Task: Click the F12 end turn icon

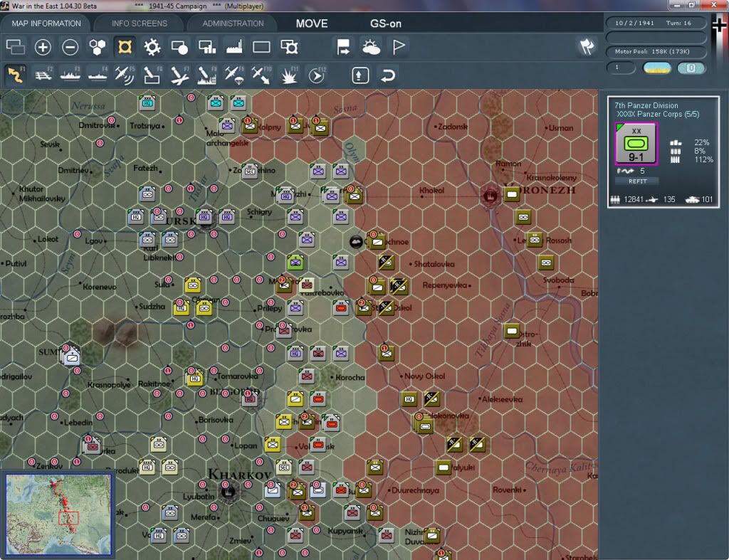Action: [317, 75]
